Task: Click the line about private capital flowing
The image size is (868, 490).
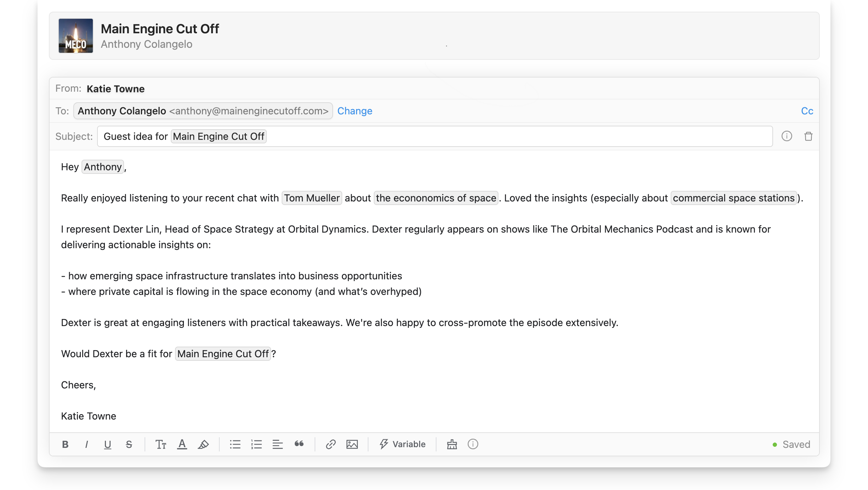Action: 241,291
